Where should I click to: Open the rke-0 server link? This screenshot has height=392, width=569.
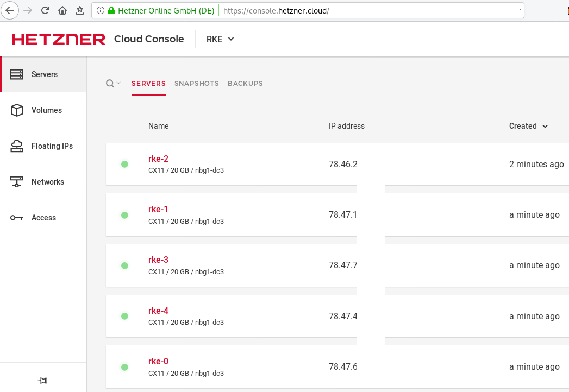(158, 362)
